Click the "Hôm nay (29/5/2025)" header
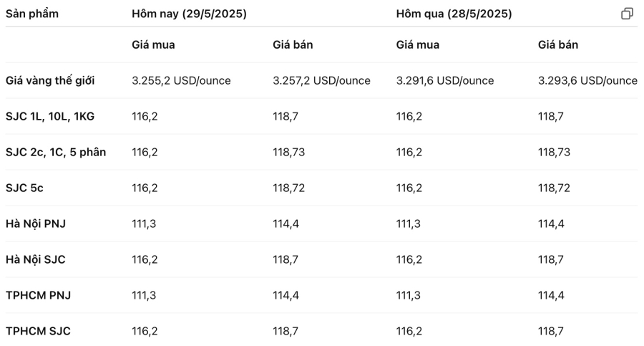This screenshot has width=644, height=346. point(189,14)
